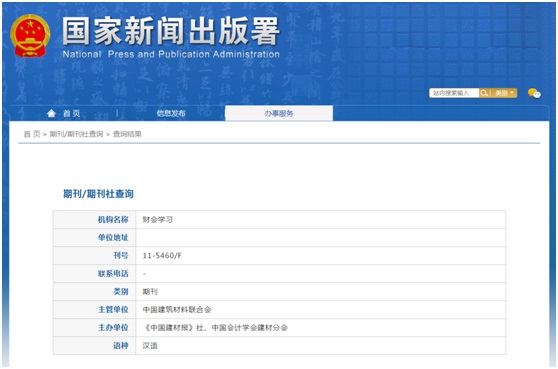Click the 期刊/期刊社查询 section heading
The width and height of the screenshot is (558, 369).
tap(98, 194)
